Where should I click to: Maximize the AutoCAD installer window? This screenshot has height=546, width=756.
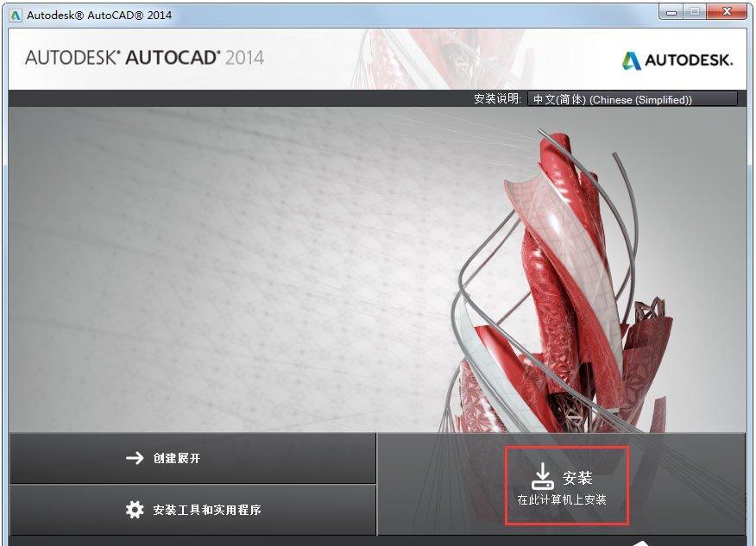(x=696, y=12)
